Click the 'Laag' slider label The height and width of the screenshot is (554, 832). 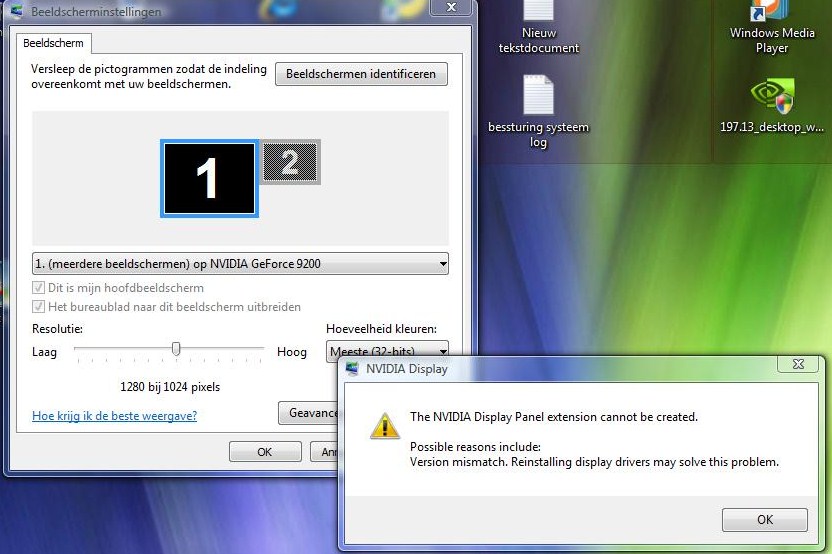[44, 352]
